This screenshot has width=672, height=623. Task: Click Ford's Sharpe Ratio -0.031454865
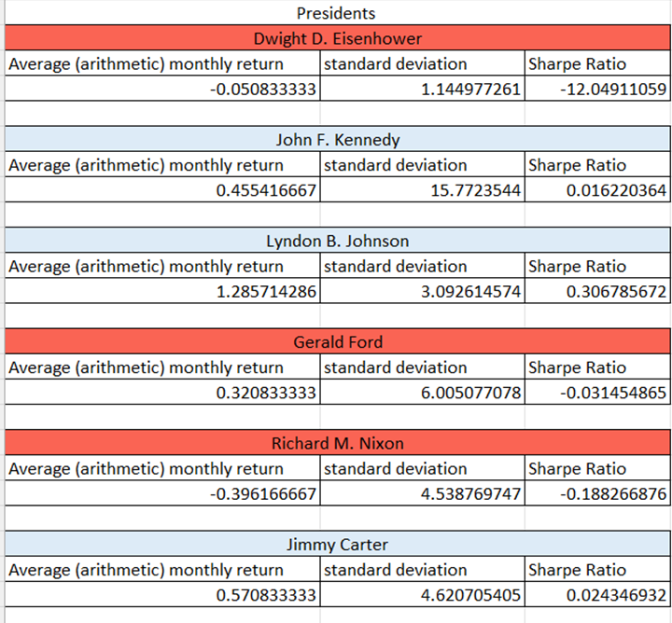click(597, 393)
